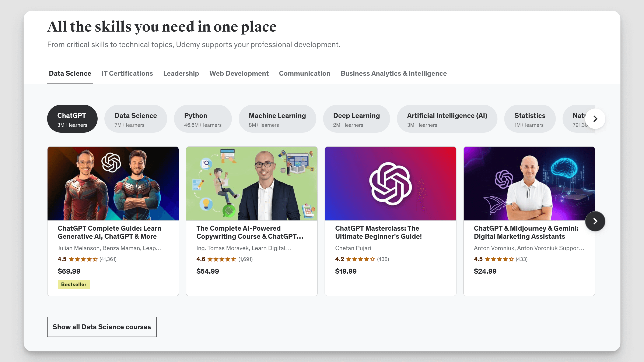Viewport: 644px width, 362px height.
Task: Choose the Data Science skill filter
Action: (x=136, y=119)
